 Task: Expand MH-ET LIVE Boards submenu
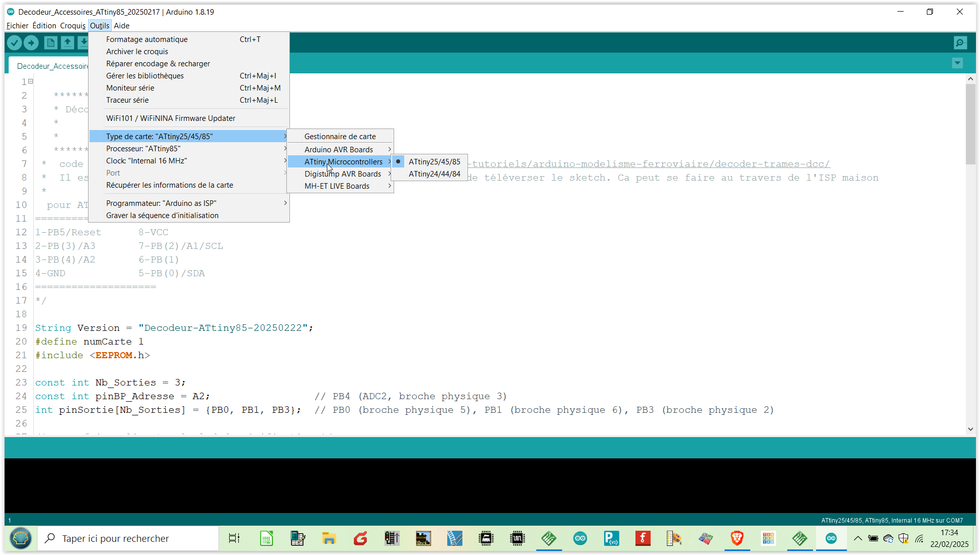[340, 186]
